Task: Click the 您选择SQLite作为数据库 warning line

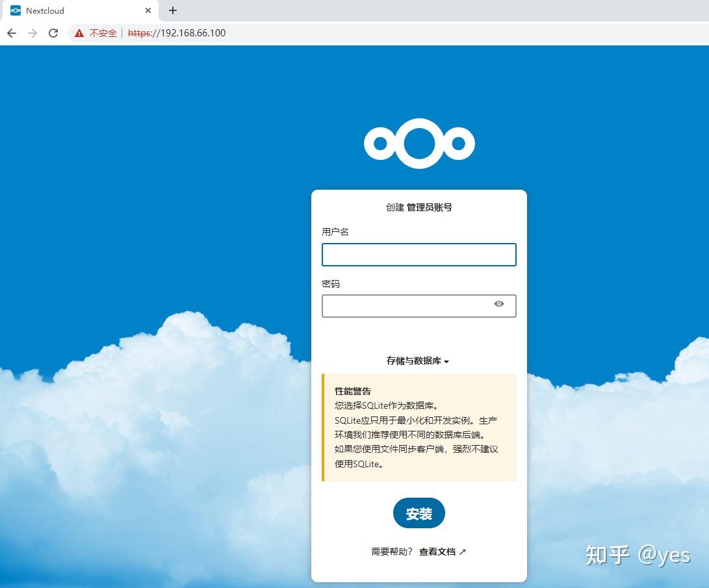Action: [386, 405]
